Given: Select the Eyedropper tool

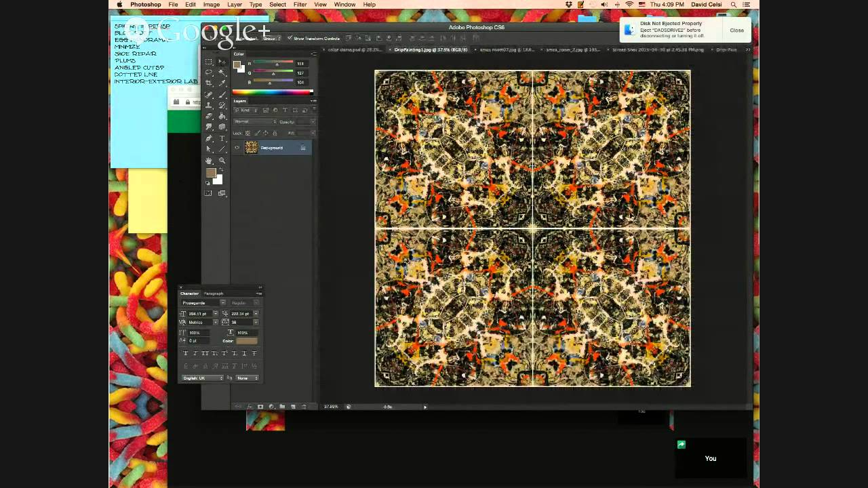Looking at the screenshot, I should tap(222, 83).
